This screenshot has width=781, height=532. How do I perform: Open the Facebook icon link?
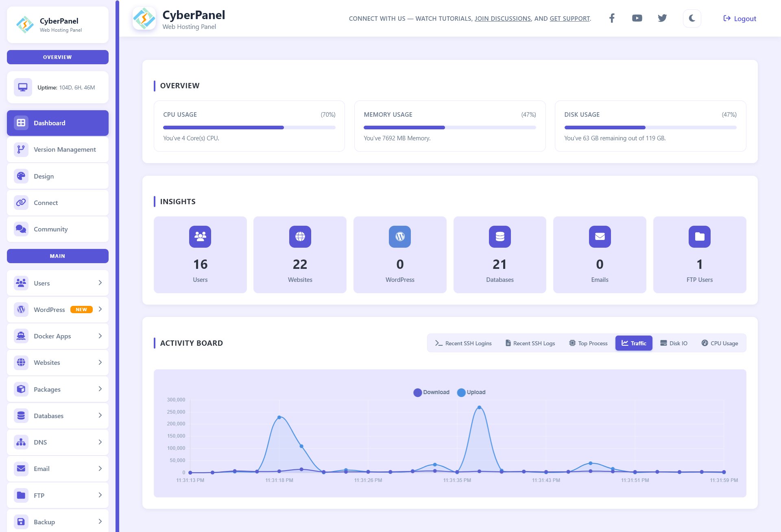click(x=611, y=18)
